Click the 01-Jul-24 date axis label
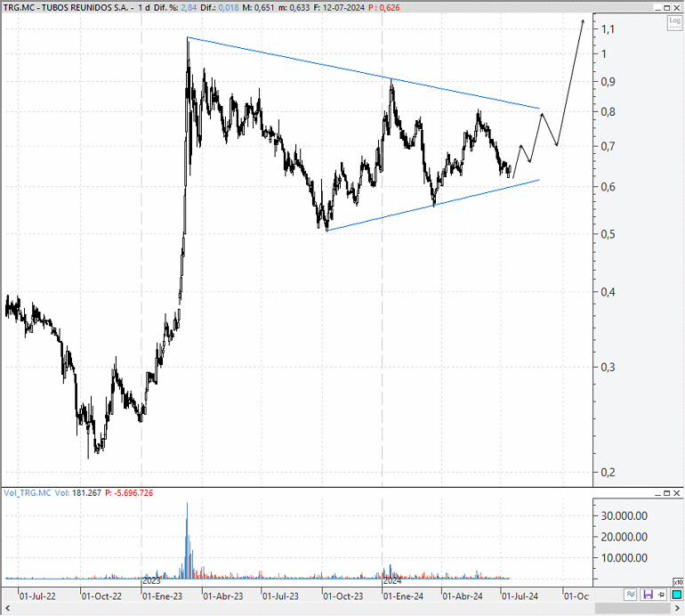Viewport: 685px width, 616px height. [x=520, y=596]
